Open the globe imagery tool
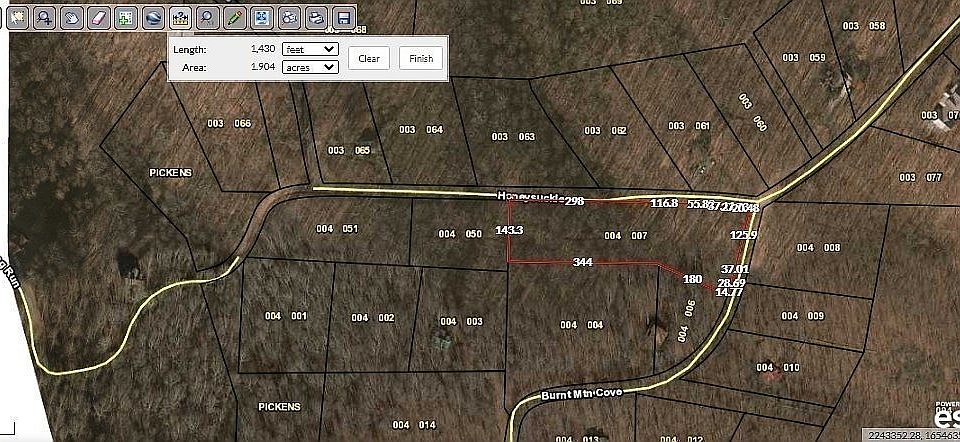Screen dimensions: 960x442 [x=153, y=18]
